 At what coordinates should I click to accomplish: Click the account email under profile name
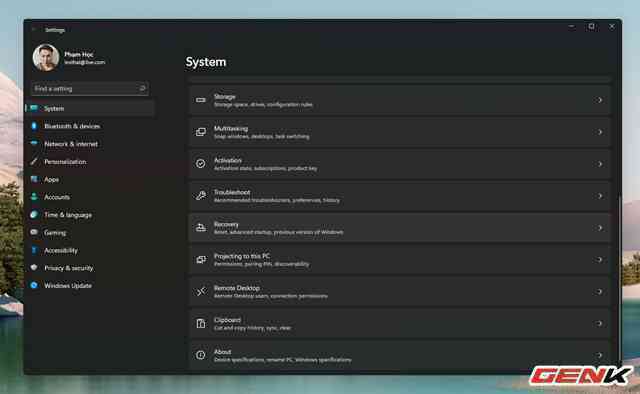[84, 62]
